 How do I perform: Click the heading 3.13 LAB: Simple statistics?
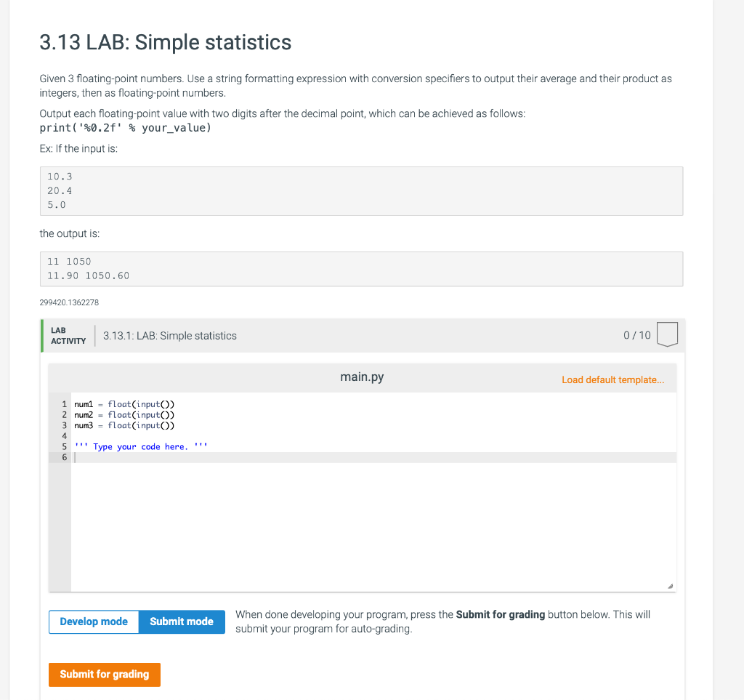pyautogui.click(x=165, y=43)
